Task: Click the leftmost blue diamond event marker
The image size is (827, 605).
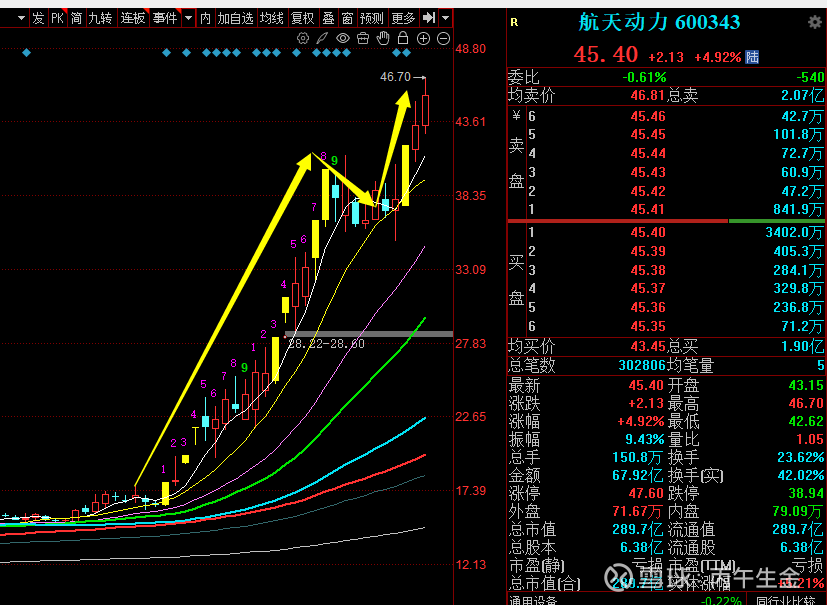Action: pyautogui.click(x=26, y=53)
